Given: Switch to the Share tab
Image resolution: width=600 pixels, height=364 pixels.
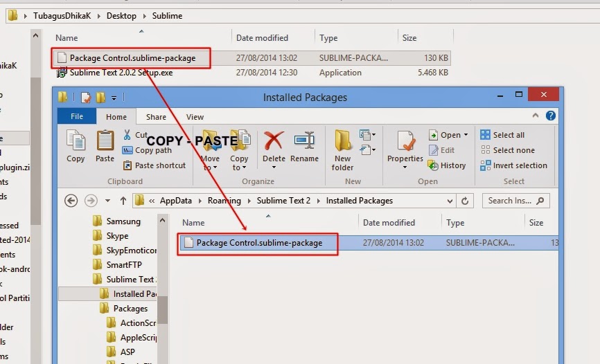Looking at the screenshot, I should (156, 117).
